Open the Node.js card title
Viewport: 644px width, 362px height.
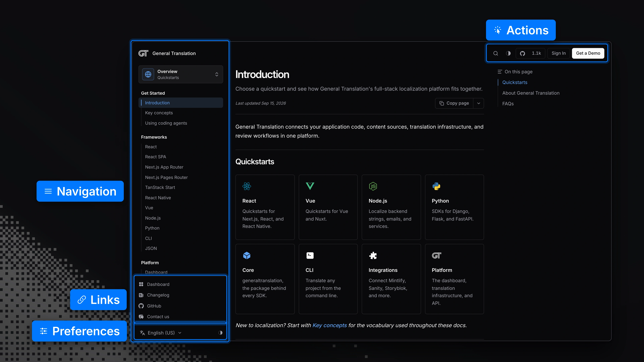pos(378,201)
